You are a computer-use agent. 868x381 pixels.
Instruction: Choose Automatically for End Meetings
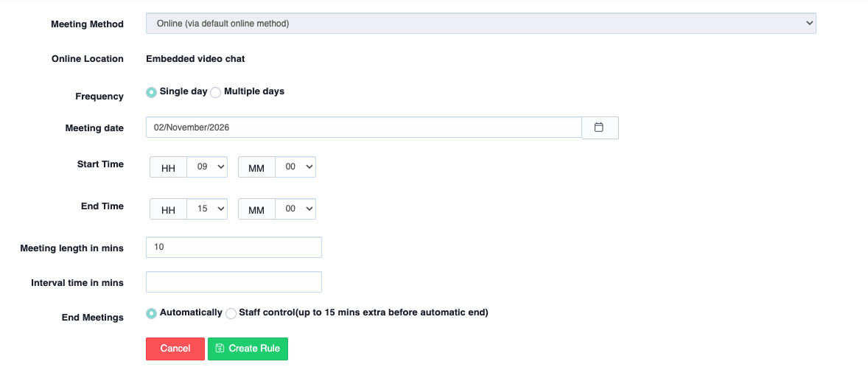click(x=152, y=313)
